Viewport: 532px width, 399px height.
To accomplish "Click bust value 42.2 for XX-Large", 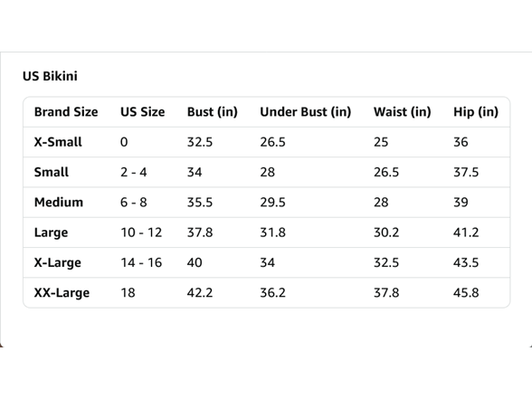I will tap(200, 293).
